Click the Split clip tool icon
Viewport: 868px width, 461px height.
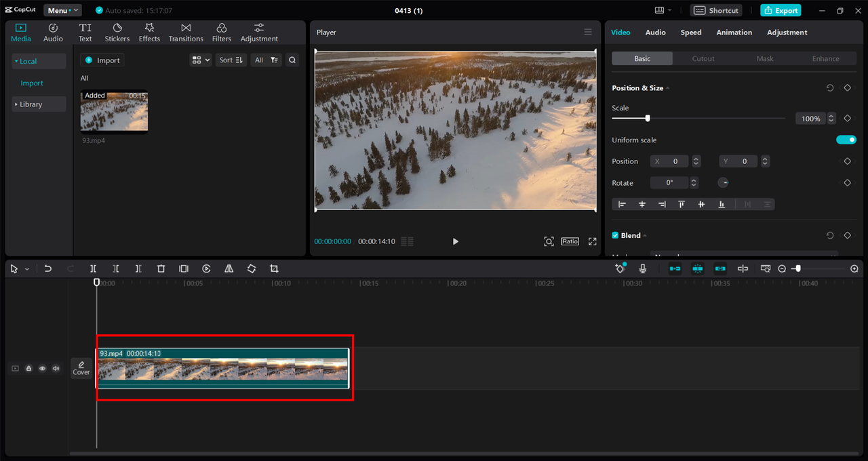click(93, 268)
